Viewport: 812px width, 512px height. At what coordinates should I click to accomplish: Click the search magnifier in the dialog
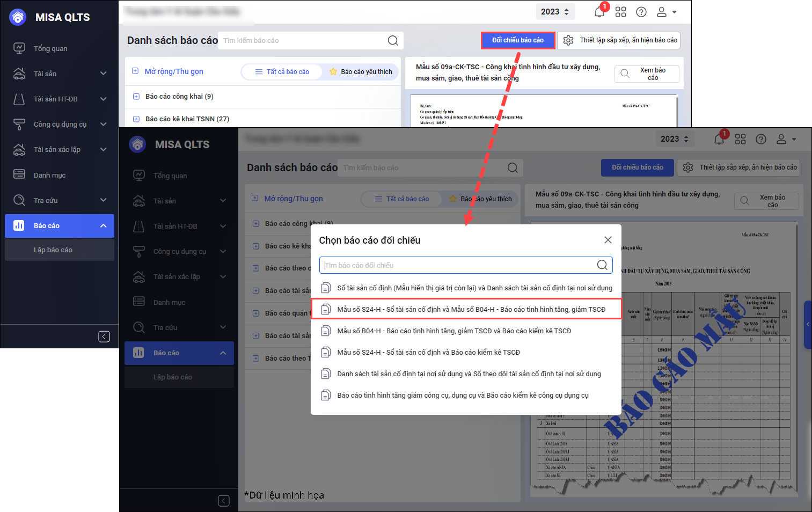coord(602,265)
